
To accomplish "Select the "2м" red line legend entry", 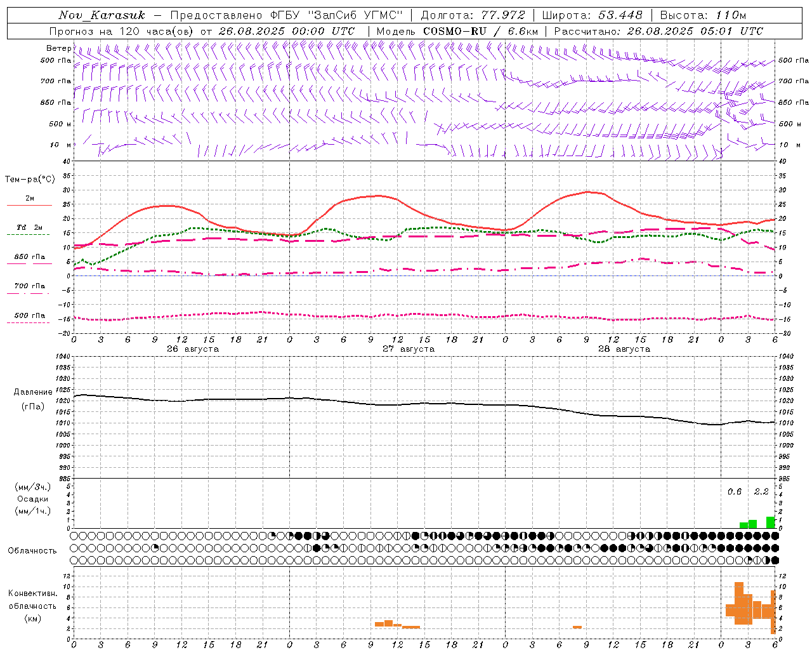I will (30, 199).
